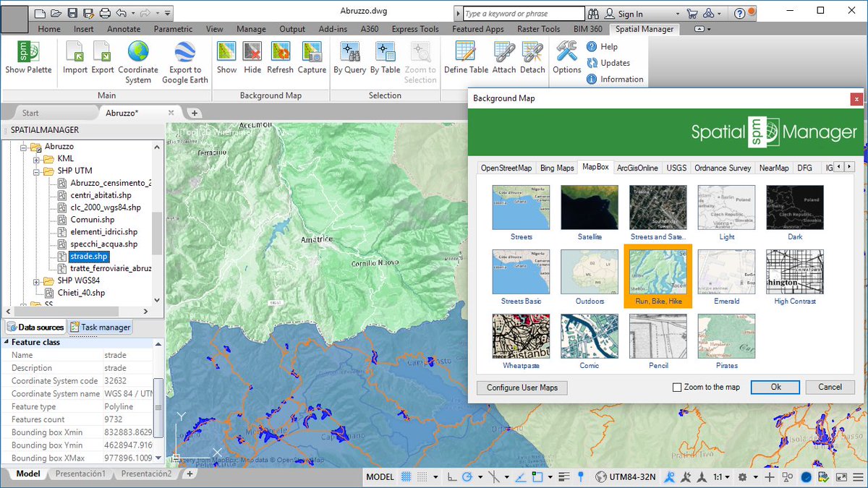868x488 pixels.
Task: Toggle ortho mode in status bar
Action: [452, 477]
